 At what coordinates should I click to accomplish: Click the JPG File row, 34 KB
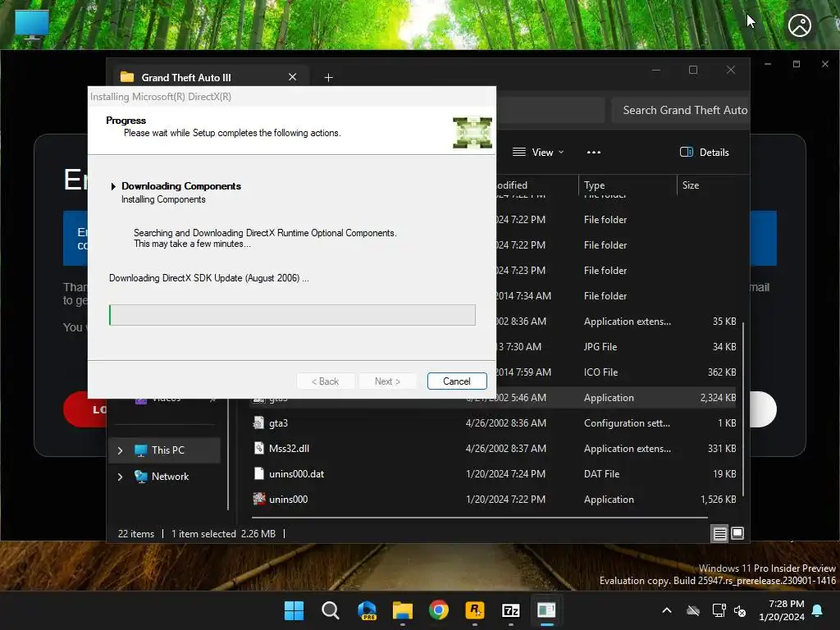click(616, 347)
